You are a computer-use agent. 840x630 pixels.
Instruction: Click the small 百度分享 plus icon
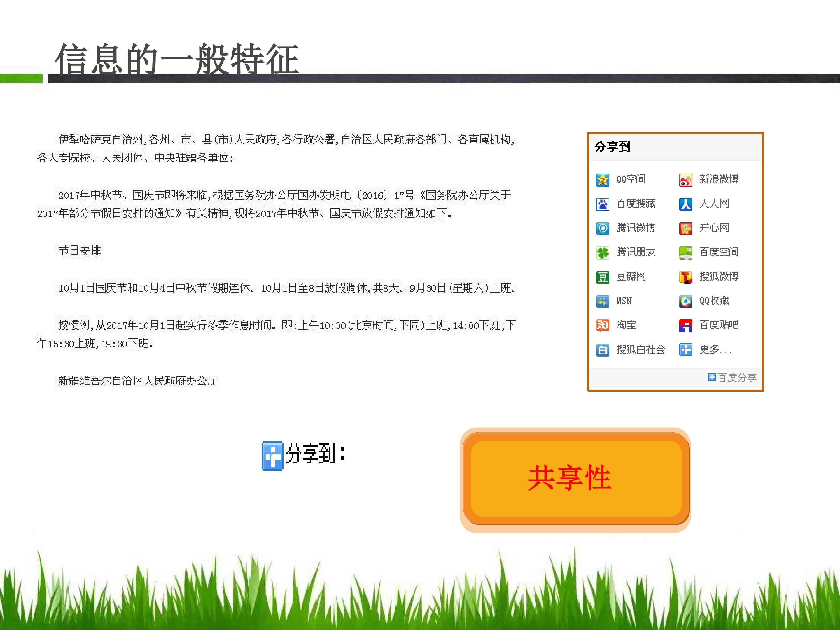coord(712,377)
